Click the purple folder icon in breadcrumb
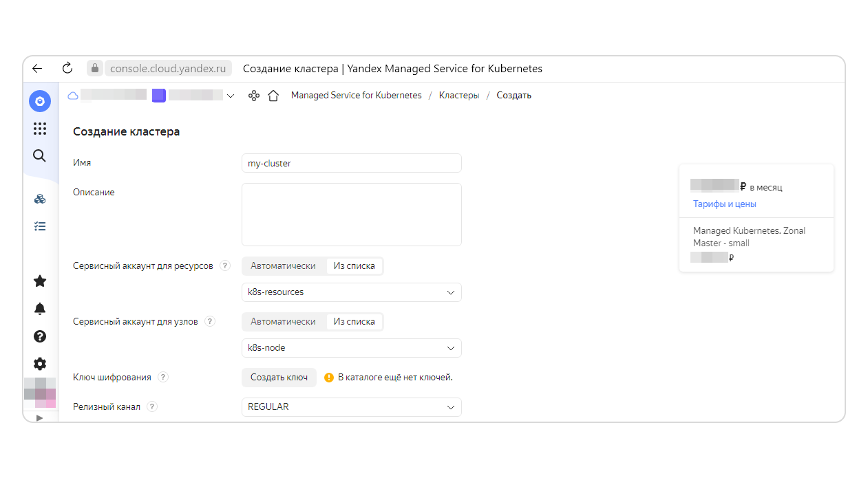Screen dimensions: 868x478 [x=159, y=96]
